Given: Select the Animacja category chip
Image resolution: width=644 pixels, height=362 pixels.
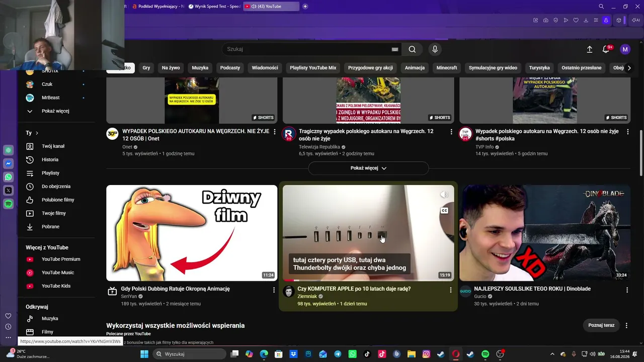Looking at the screenshot, I should pyautogui.click(x=415, y=68).
